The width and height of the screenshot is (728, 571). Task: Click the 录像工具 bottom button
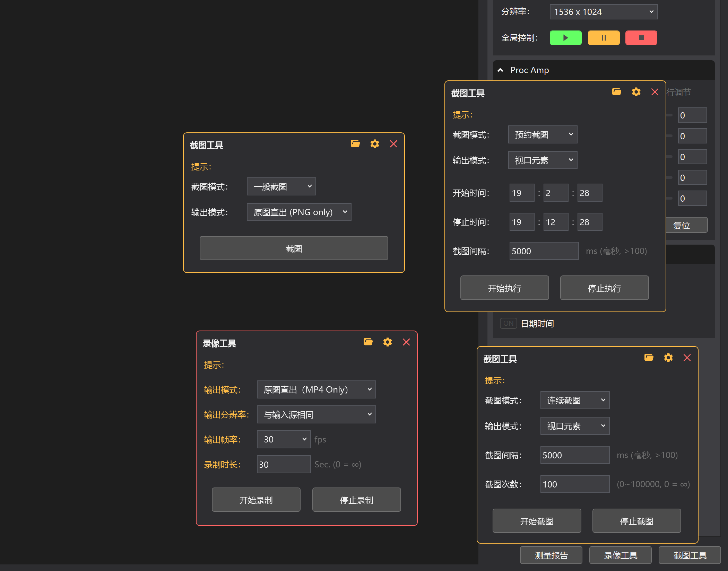(620, 555)
